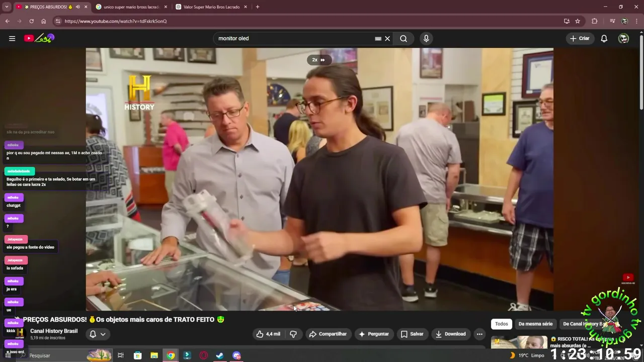Bookmark this page with the star

coord(578,21)
